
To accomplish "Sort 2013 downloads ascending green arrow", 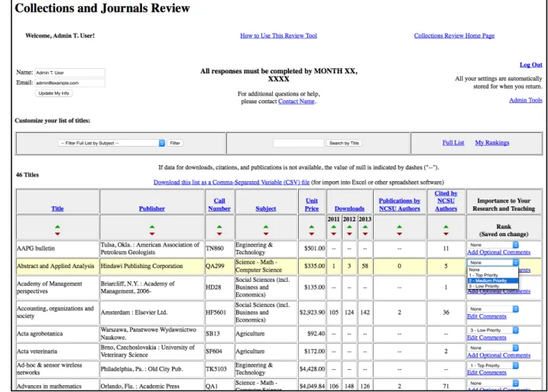I will (365, 227).
